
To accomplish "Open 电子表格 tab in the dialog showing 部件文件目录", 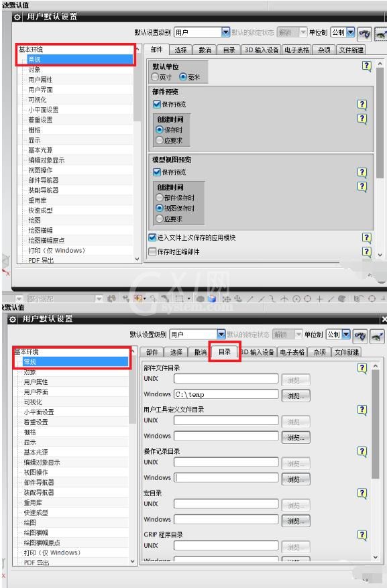I will 292,352.
